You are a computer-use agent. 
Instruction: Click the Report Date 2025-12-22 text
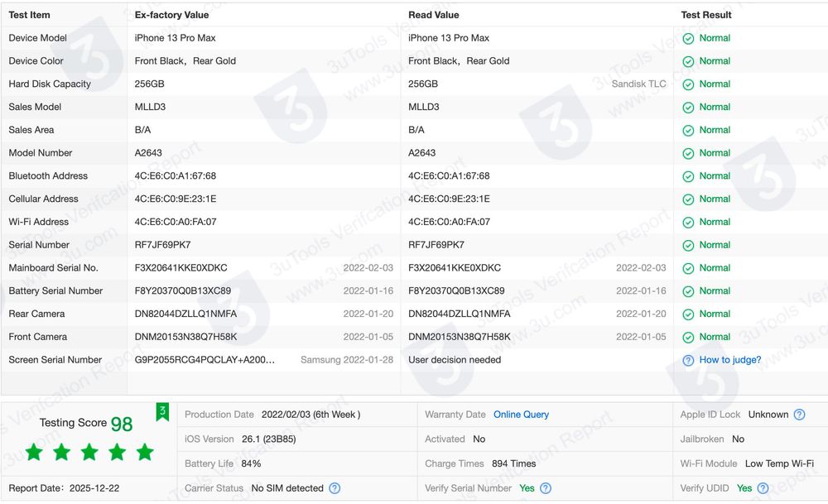tap(64, 488)
